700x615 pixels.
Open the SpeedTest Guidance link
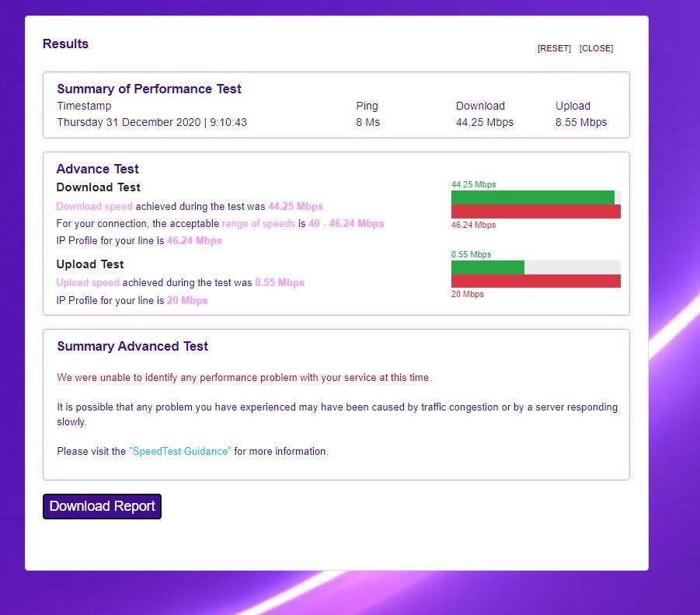tap(179, 451)
